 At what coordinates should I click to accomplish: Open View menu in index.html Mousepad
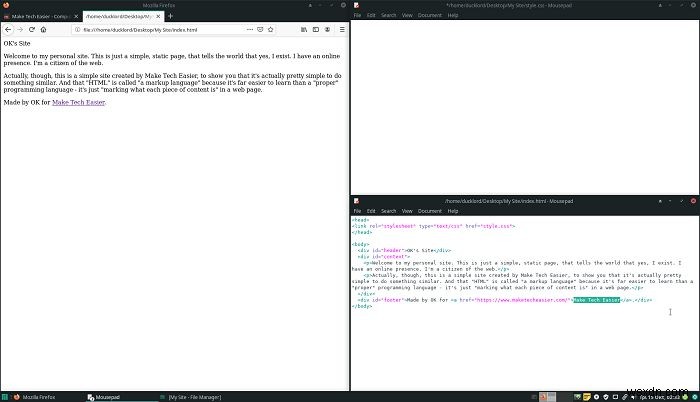pyautogui.click(x=407, y=211)
